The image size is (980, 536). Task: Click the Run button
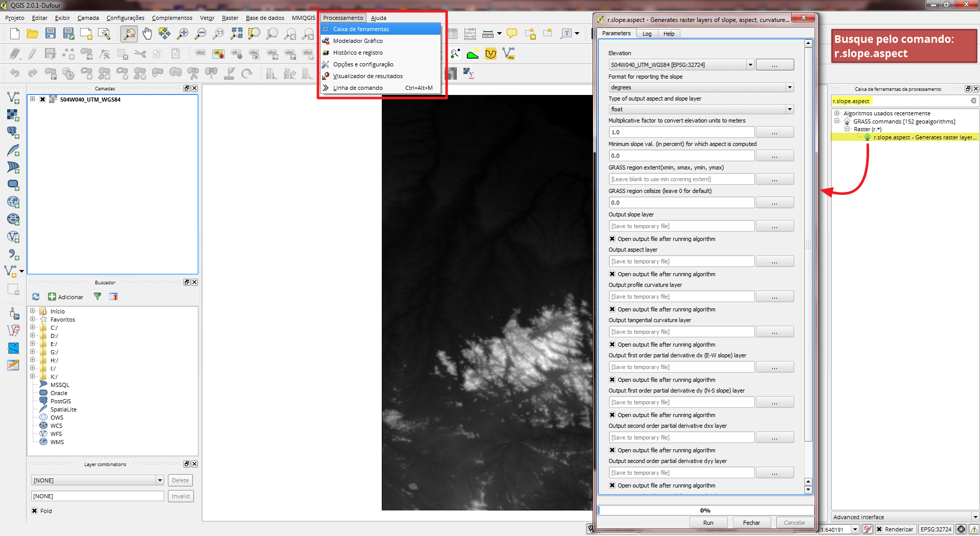point(708,522)
